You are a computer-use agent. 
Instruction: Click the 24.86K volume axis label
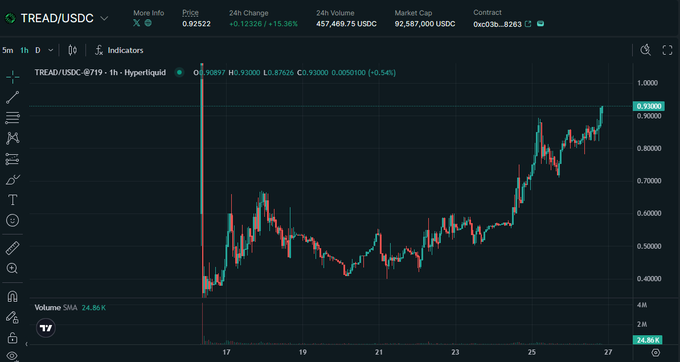click(647, 340)
